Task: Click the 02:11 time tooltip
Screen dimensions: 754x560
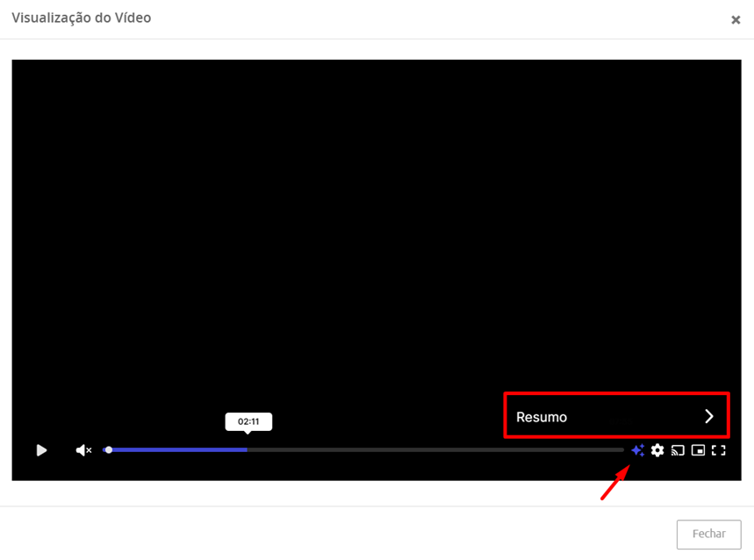Action: point(248,421)
